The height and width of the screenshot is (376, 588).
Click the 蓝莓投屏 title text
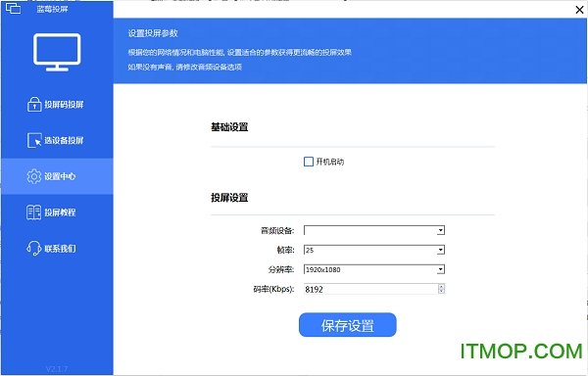[x=52, y=9]
